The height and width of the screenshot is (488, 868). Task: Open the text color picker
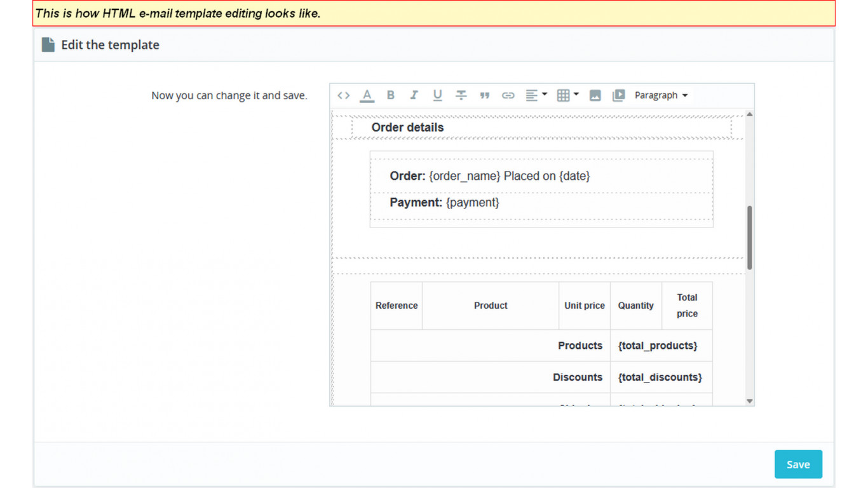367,95
